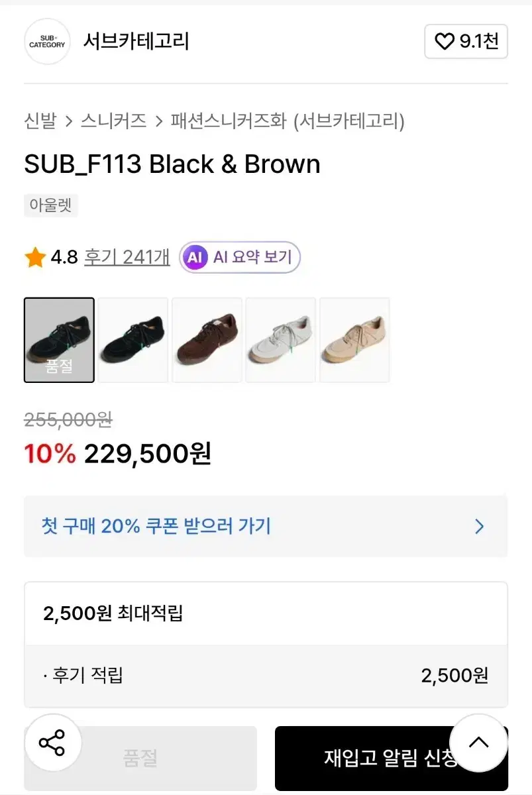Image resolution: width=532 pixels, height=795 pixels.
Task: Go to 스니커즈 breadcrumb category
Action: [113, 121]
